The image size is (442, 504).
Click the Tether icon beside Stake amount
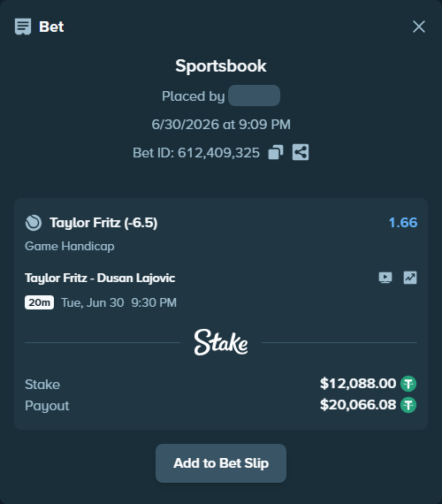click(408, 384)
